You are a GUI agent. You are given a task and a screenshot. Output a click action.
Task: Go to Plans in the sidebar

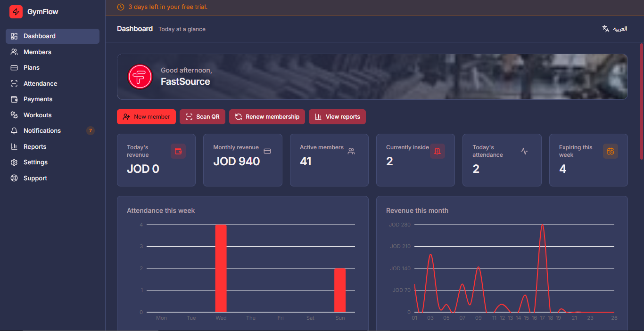tap(52, 68)
